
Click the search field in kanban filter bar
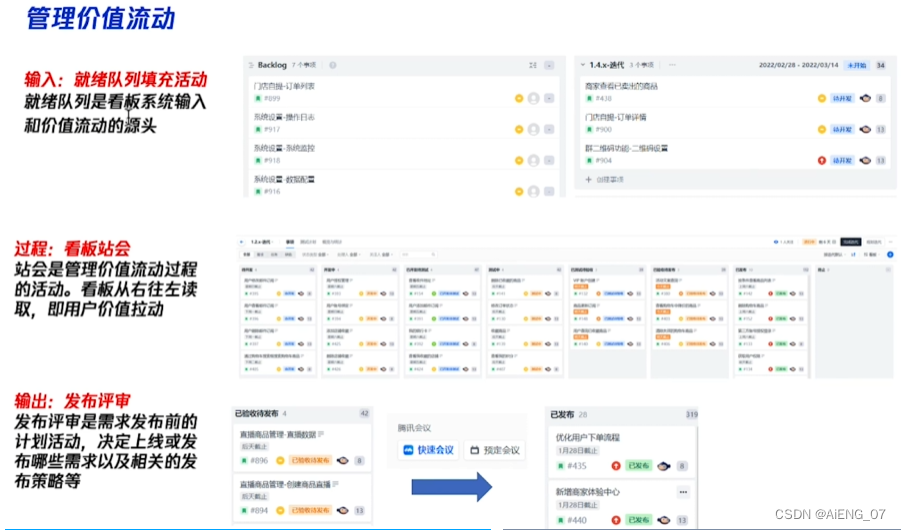pos(418,254)
